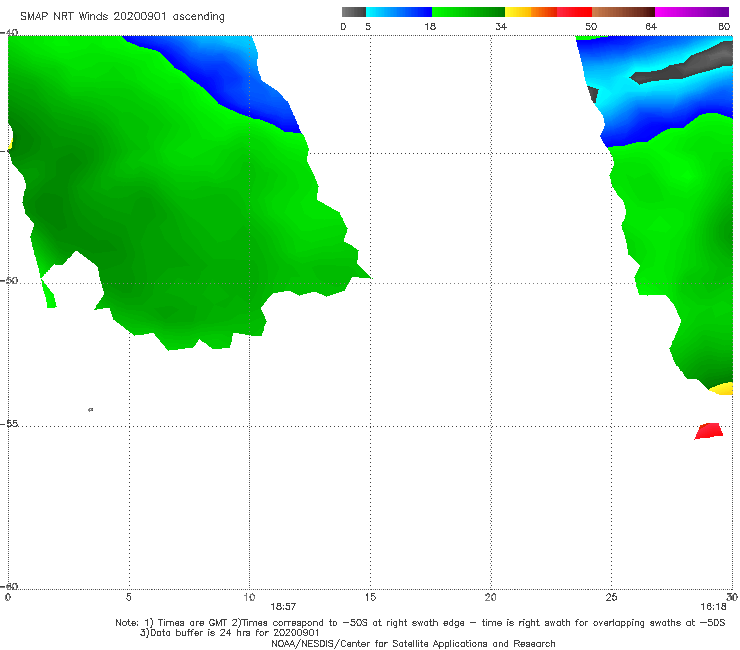
Task: Click the gray segment of the color scale
Action: pyautogui.click(x=354, y=12)
